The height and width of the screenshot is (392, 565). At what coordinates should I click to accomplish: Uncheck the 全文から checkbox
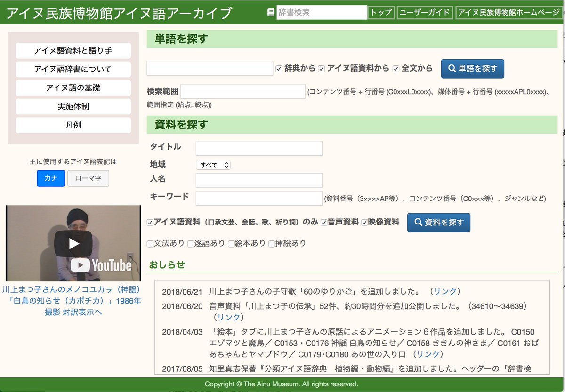click(x=396, y=68)
